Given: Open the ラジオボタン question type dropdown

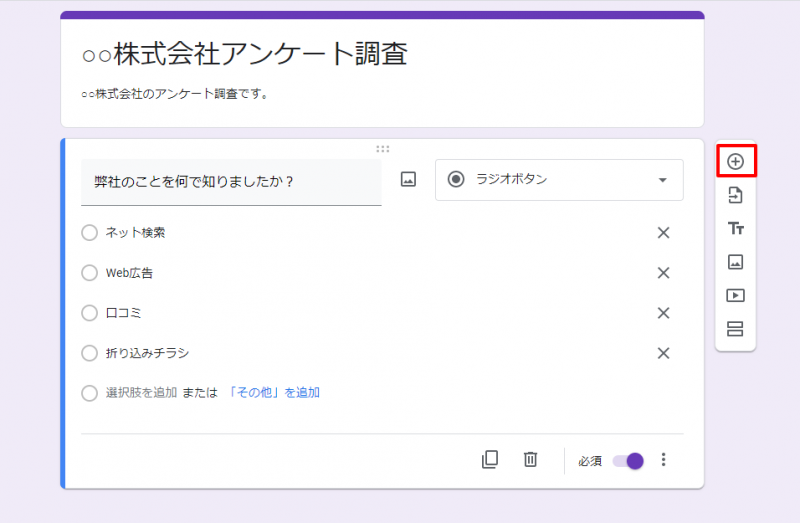Looking at the screenshot, I should pos(559,180).
